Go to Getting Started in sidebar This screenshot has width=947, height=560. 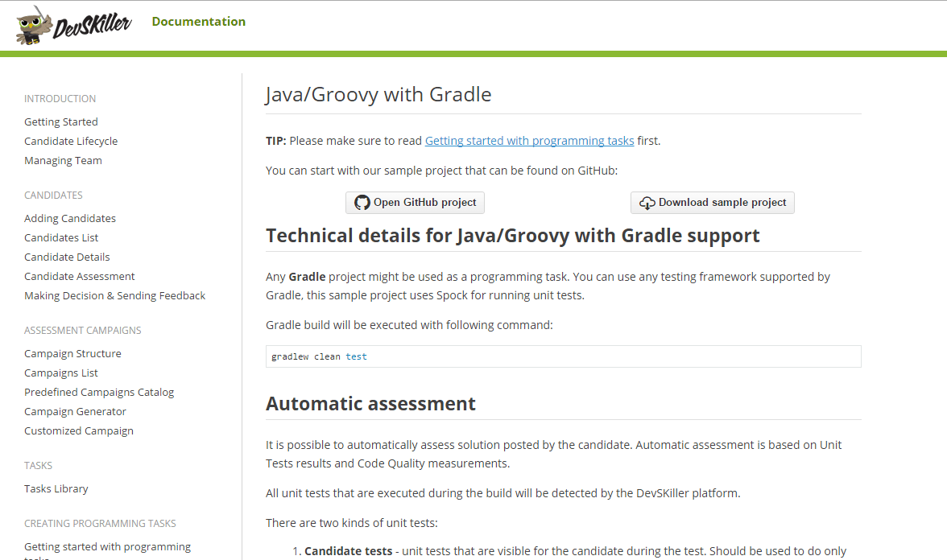(x=61, y=121)
